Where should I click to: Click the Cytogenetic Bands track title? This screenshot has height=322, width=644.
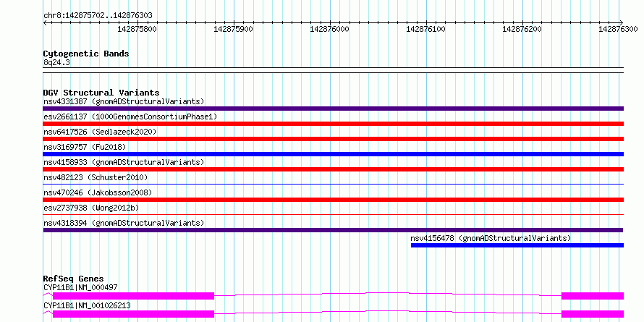86,54
